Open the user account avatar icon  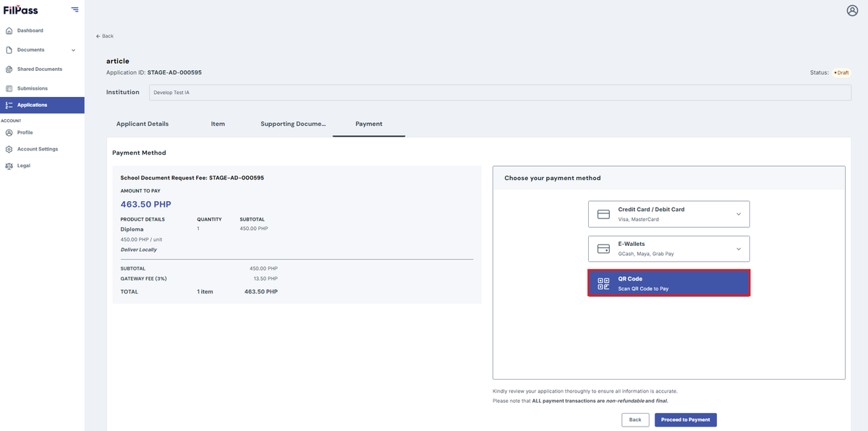[852, 10]
